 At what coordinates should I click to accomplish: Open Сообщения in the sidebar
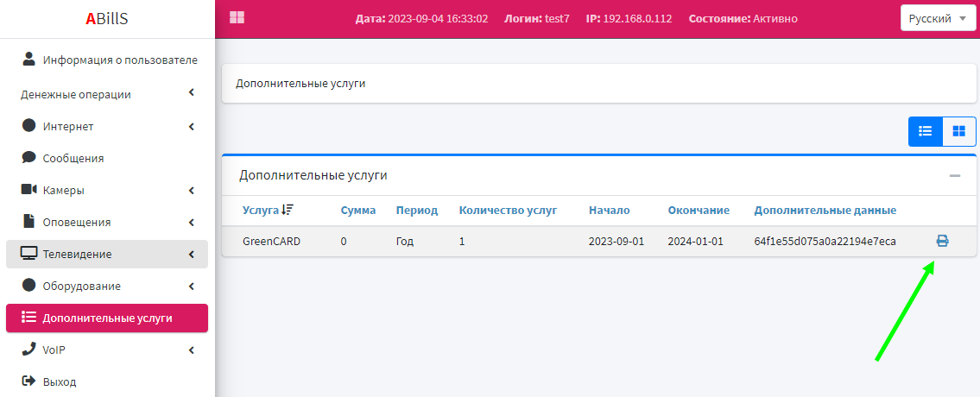pyautogui.click(x=107, y=158)
